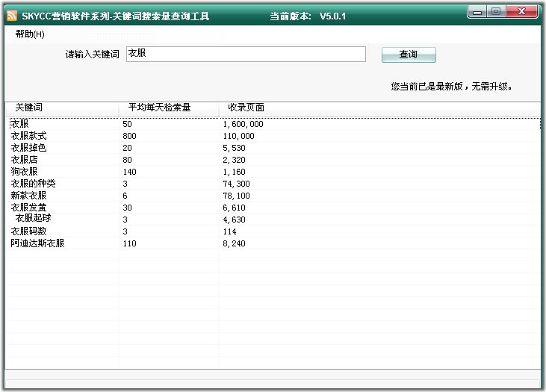
Task: Click the indexed pages value 114
Action: (x=229, y=231)
